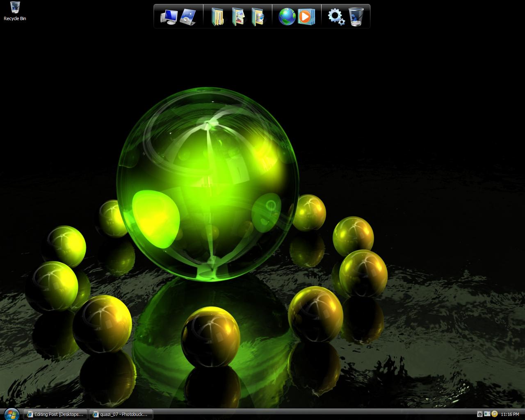Launch the globe web browser icon
The height and width of the screenshot is (420, 525).
tap(287, 17)
